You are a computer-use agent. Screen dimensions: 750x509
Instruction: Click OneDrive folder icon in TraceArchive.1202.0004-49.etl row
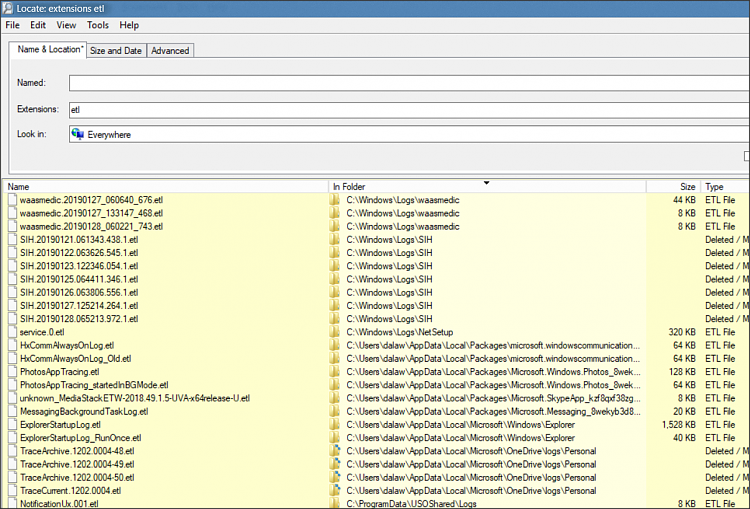pos(335,465)
